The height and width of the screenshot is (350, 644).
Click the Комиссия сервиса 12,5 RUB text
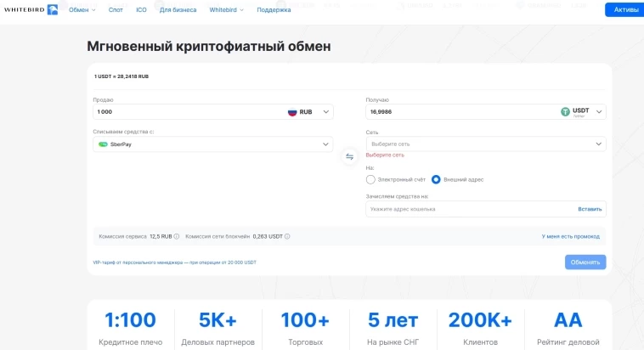(136, 237)
